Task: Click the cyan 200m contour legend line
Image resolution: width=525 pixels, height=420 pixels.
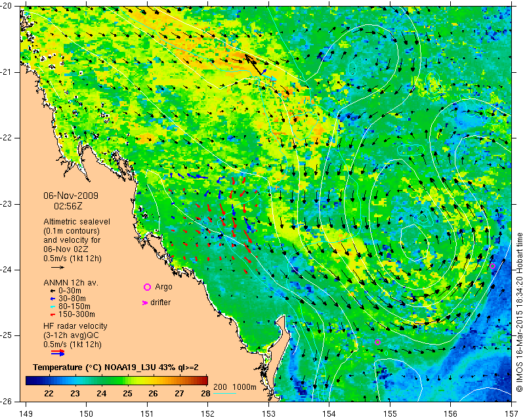Action: pyautogui.click(x=224, y=393)
